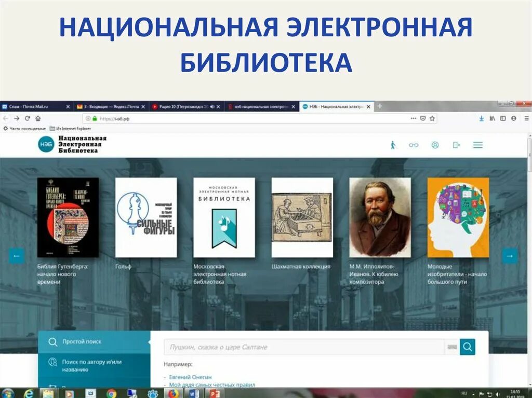Open Московская электронная нотная библиотека cover
532x398 pixels.
(x=224, y=217)
